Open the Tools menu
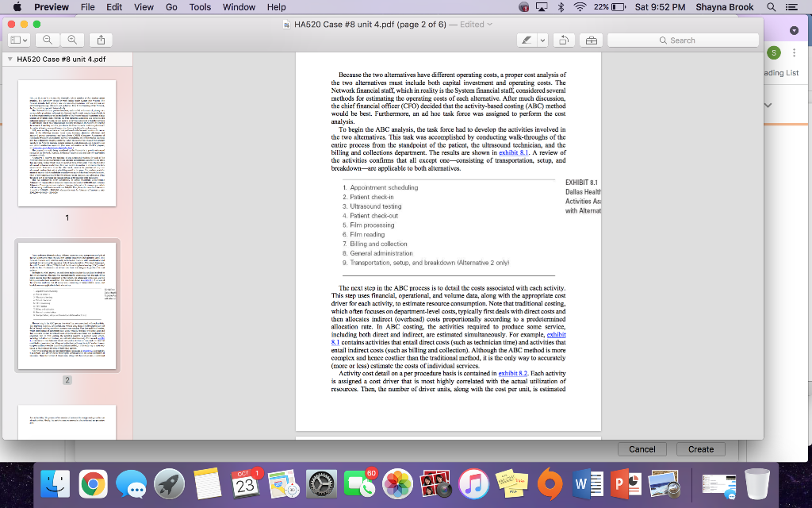This screenshot has height=508, width=812. pyautogui.click(x=199, y=7)
